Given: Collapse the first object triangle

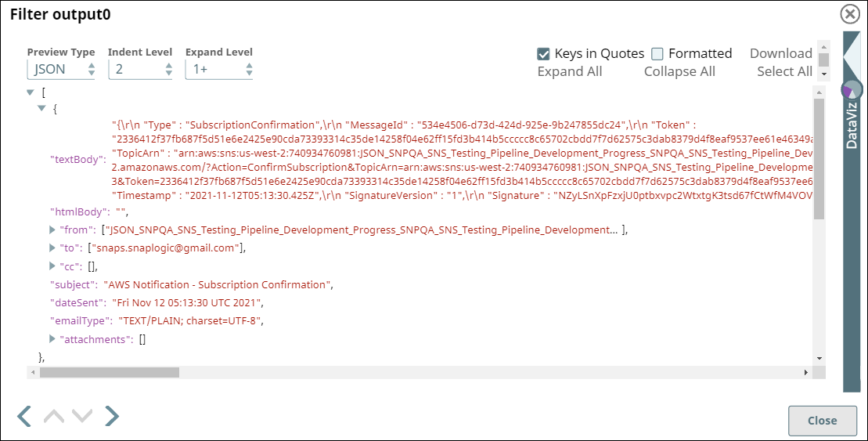Looking at the screenshot, I should (41, 108).
